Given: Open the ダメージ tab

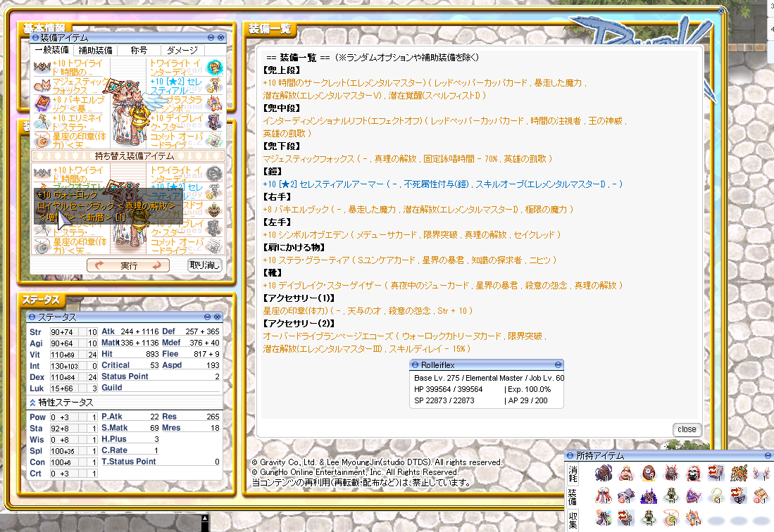Looking at the screenshot, I should [x=182, y=51].
